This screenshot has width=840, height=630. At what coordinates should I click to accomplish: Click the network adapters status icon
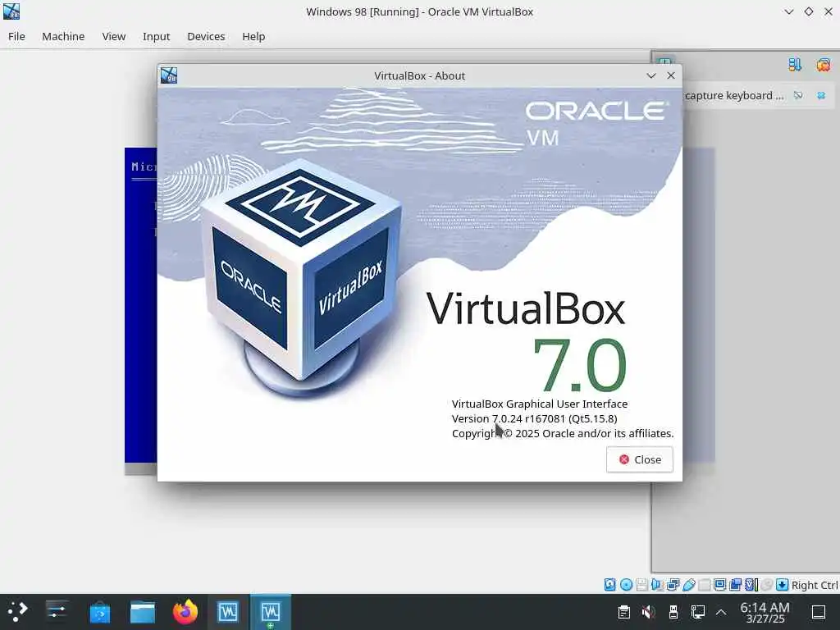[x=673, y=584]
